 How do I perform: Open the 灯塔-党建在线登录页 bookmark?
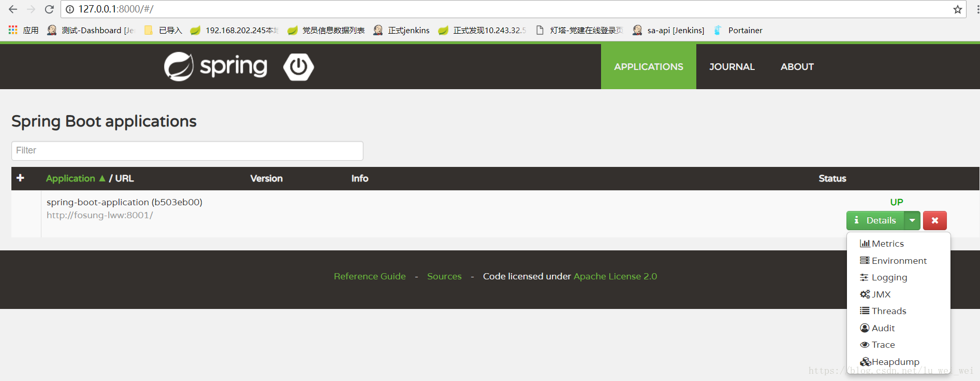(x=579, y=30)
